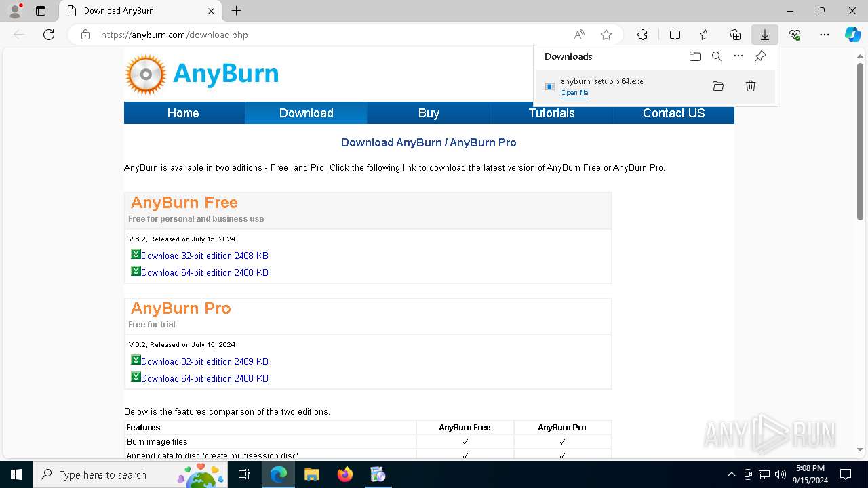This screenshot has width=868, height=488.
Task: Click green download icon for Free 32-bit
Action: point(136,254)
